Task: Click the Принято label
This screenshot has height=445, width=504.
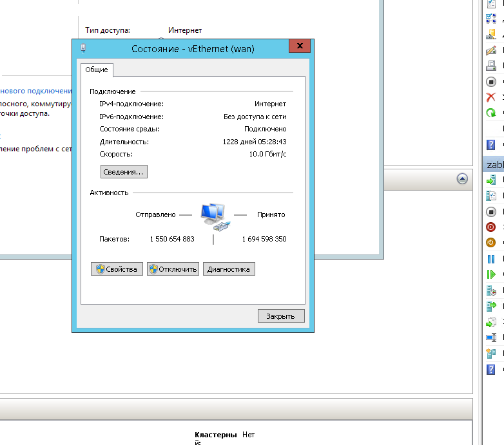Action: tap(271, 214)
